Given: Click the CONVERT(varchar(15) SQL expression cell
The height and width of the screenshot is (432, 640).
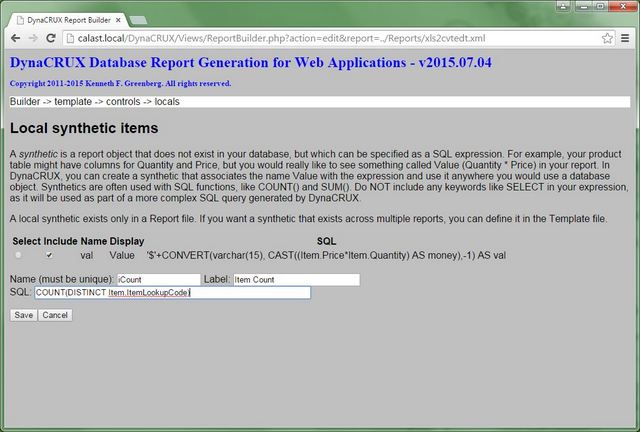Looking at the screenshot, I should click(326, 256).
